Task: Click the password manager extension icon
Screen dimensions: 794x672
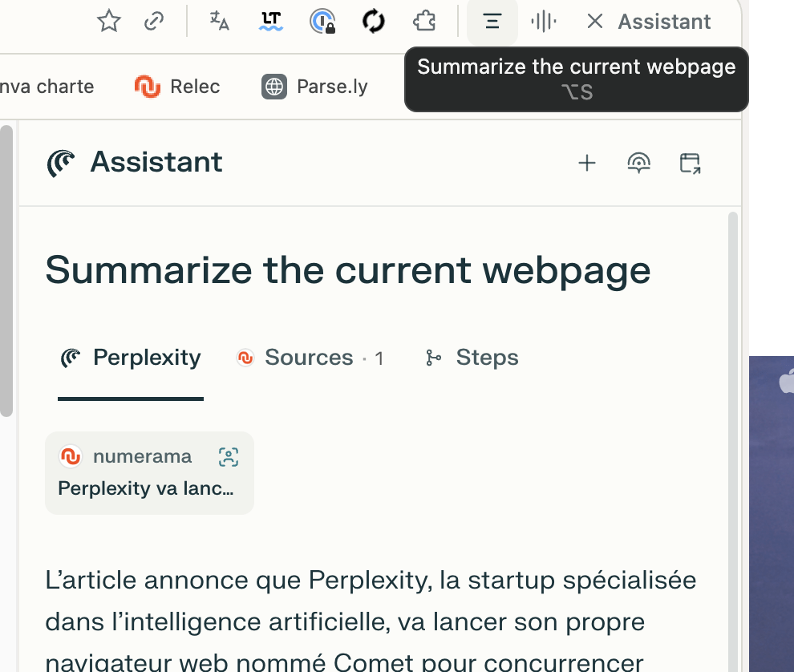Action: pyautogui.click(x=322, y=22)
